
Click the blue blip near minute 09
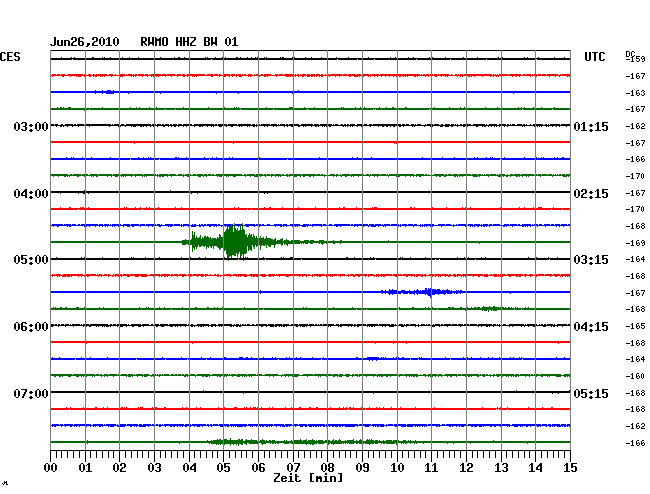coord(373,358)
